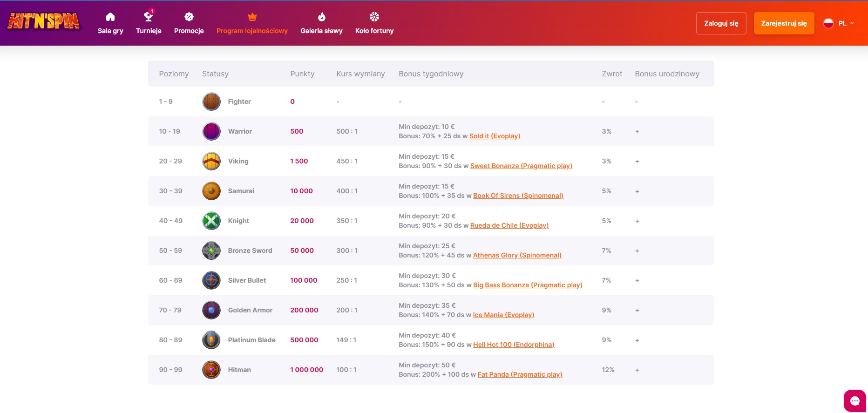Click the birthday bonus plus in Hitman row
The image size is (868, 413).
coord(637,370)
